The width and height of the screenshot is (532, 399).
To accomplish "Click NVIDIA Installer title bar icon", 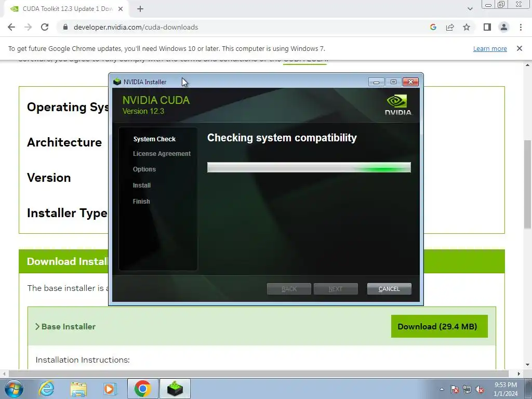I will pyautogui.click(x=117, y=82).
